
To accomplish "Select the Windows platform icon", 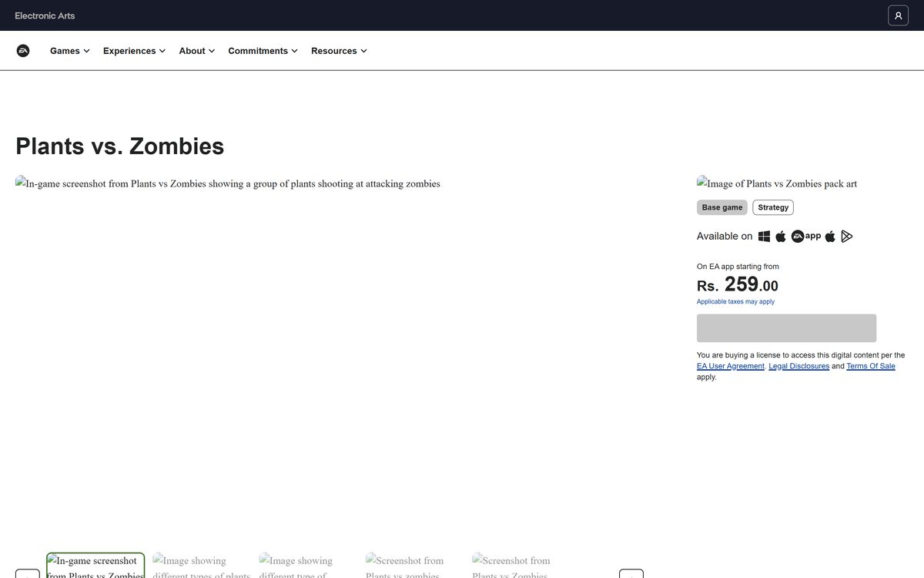I will coord(764,237).
